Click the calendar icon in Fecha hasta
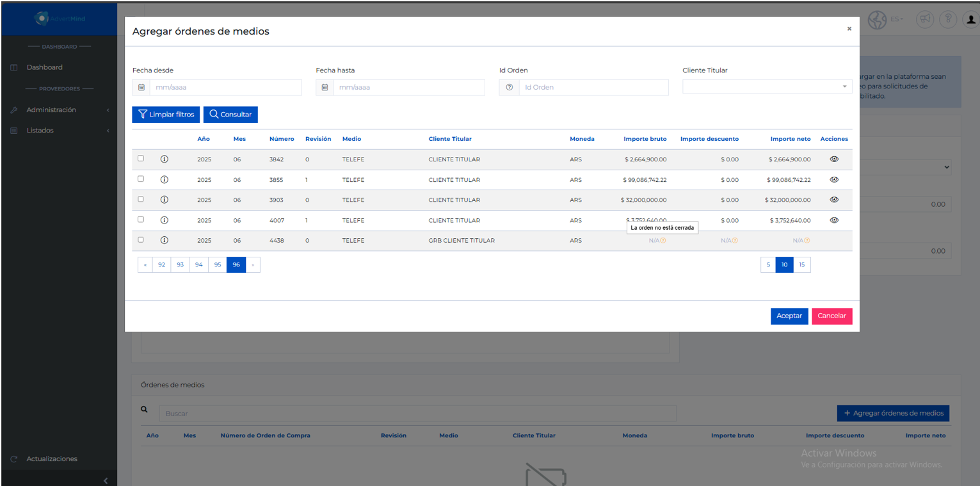This screenshot has width=980, height=486. pyautogui.click(x=325, y=87)
